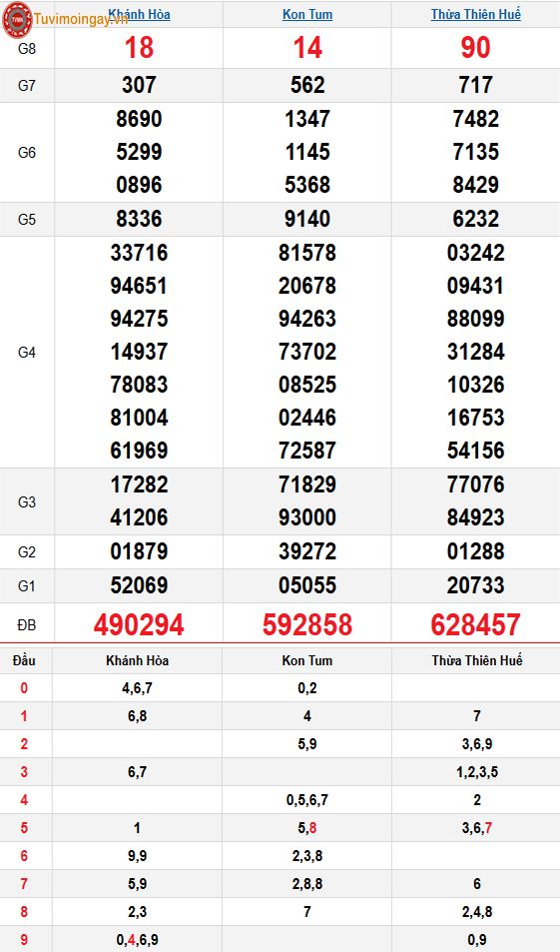Click the Tuvimoingay.vn watermark text
Viewport: 560px width, 952px height.
[81, 19]
